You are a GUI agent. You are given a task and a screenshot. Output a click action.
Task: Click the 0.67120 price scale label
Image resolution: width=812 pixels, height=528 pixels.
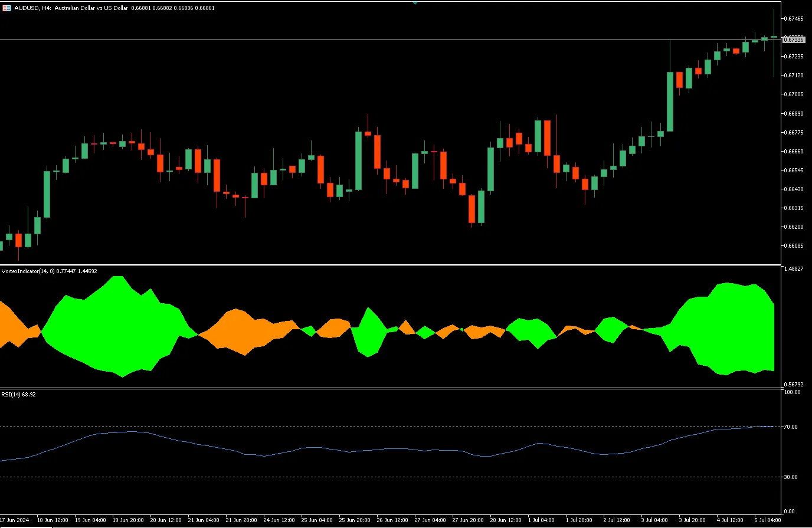pyautogui.click(x=794, y=76)
